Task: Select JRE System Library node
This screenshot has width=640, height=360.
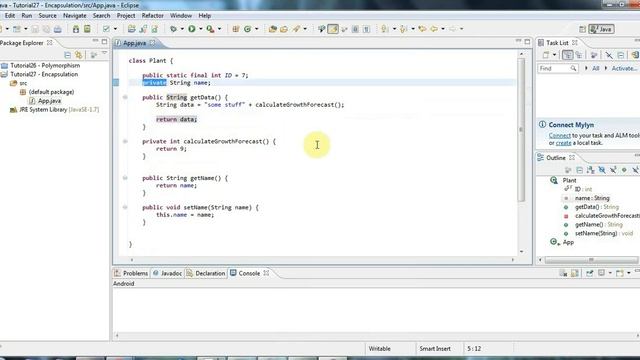Action: [59, 109]
